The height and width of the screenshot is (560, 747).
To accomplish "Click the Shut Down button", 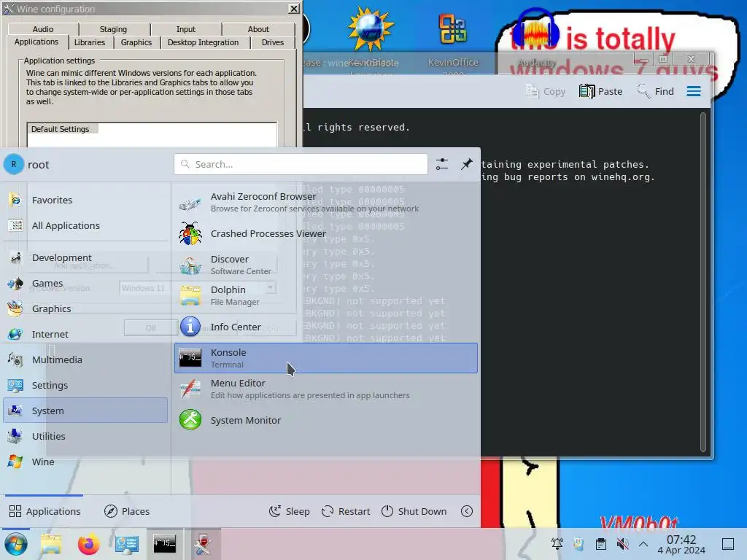I will click(414, 511).
